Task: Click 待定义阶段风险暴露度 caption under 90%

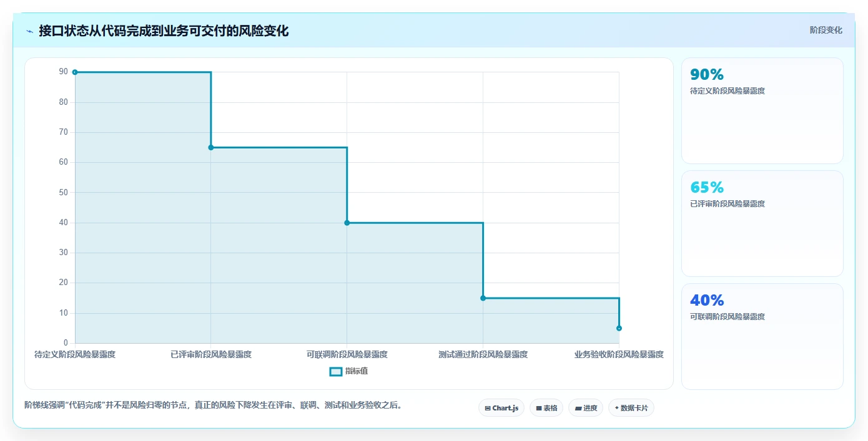Action: 727,91
